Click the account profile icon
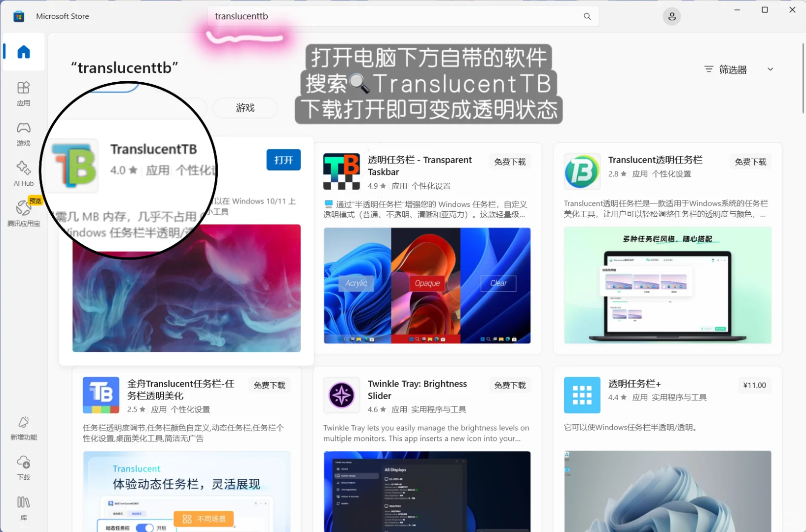The height and width of the screenshot is (532, 806). tap(672, 16)
